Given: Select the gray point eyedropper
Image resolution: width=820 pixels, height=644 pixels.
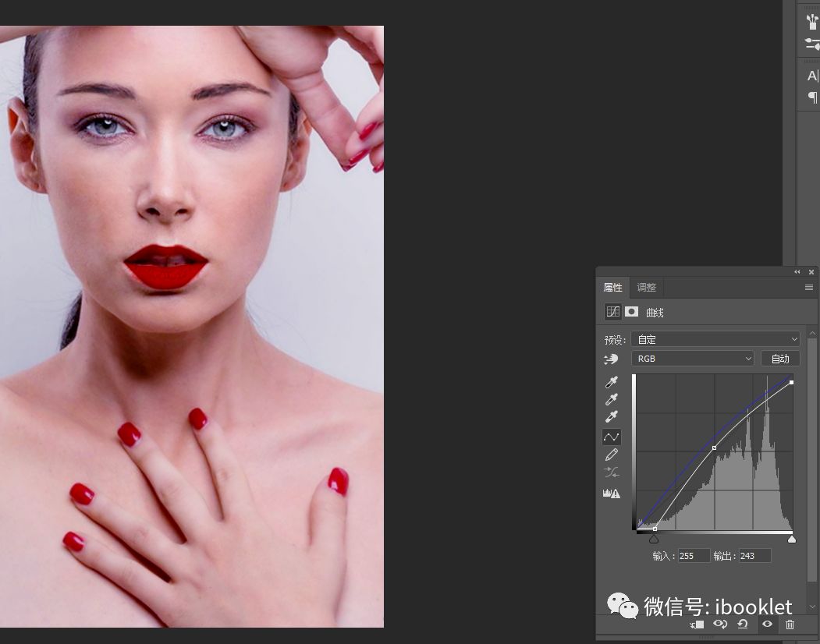Looking at the screenshot, I should (612, 399).
